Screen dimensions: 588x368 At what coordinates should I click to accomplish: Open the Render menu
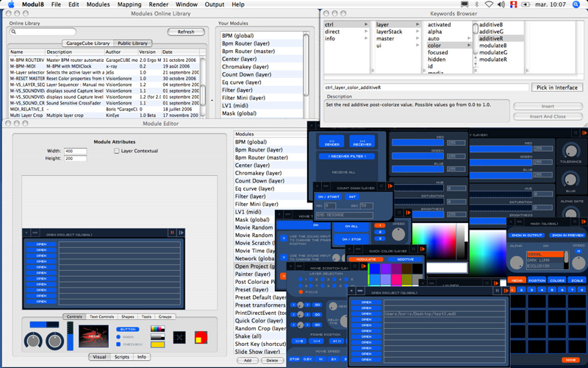point(159,4)
